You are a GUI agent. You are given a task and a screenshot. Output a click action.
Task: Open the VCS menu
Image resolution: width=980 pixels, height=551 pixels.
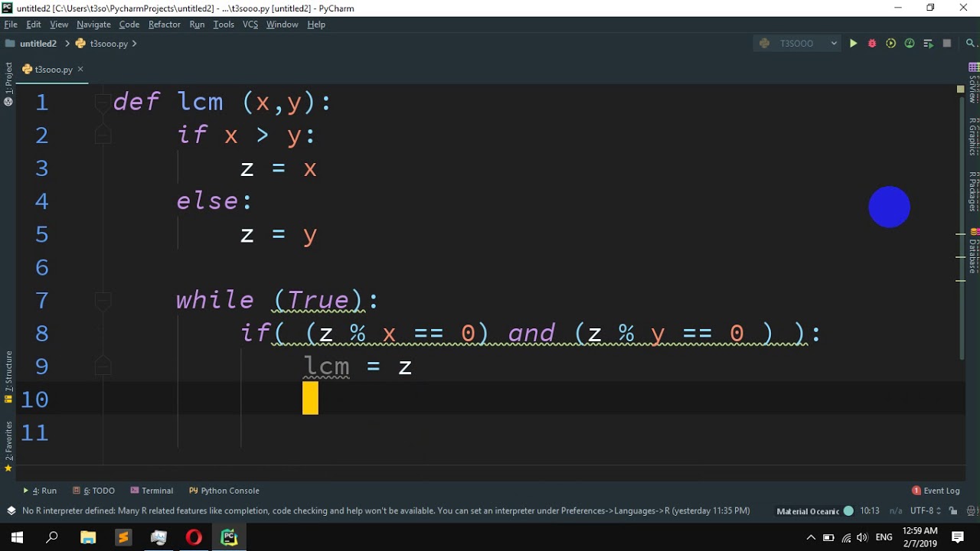(x=250, y=24)
